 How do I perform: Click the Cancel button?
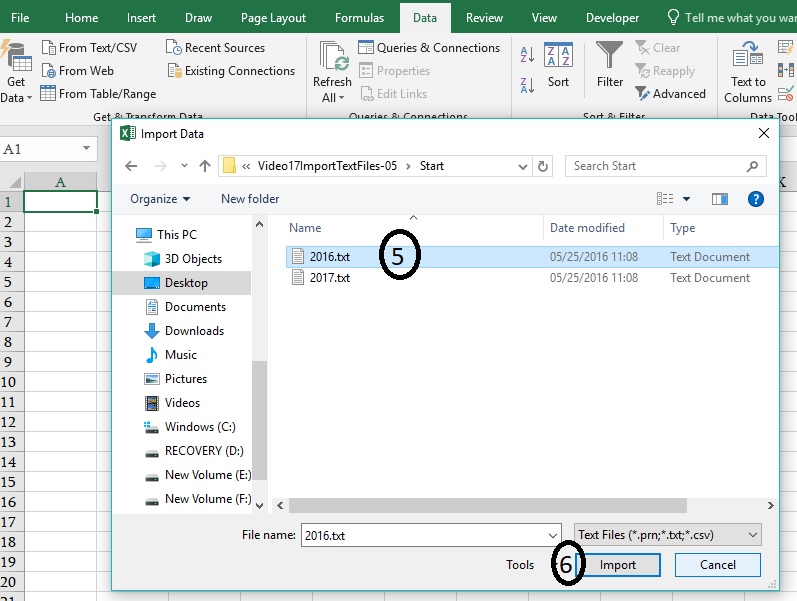[718, 565]
